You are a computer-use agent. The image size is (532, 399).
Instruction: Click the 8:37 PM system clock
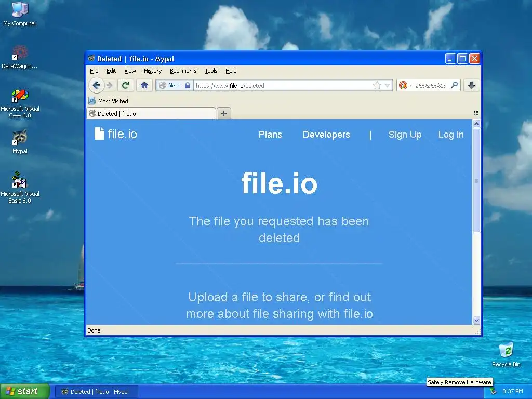pyautogui.click(x=513, y=392)
